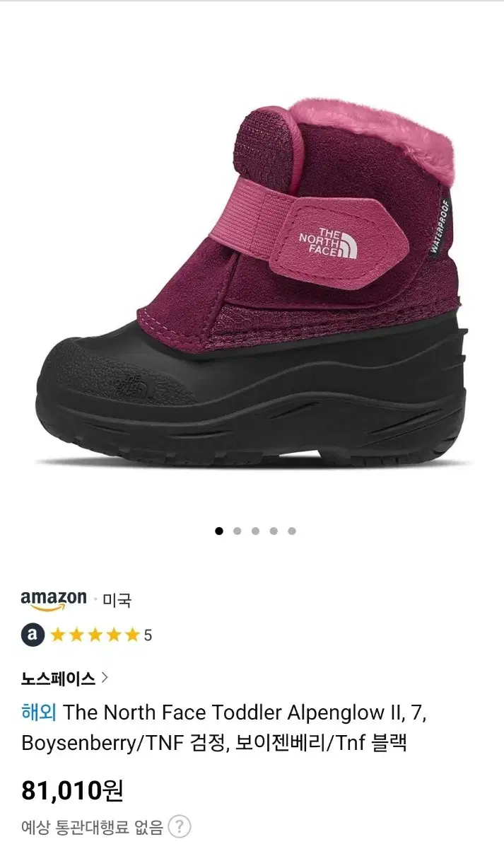The height and width of the screenshot is (849, 504).
Task: Tap The North Face logo on boot strap
Action: click(x=329, y=242)
